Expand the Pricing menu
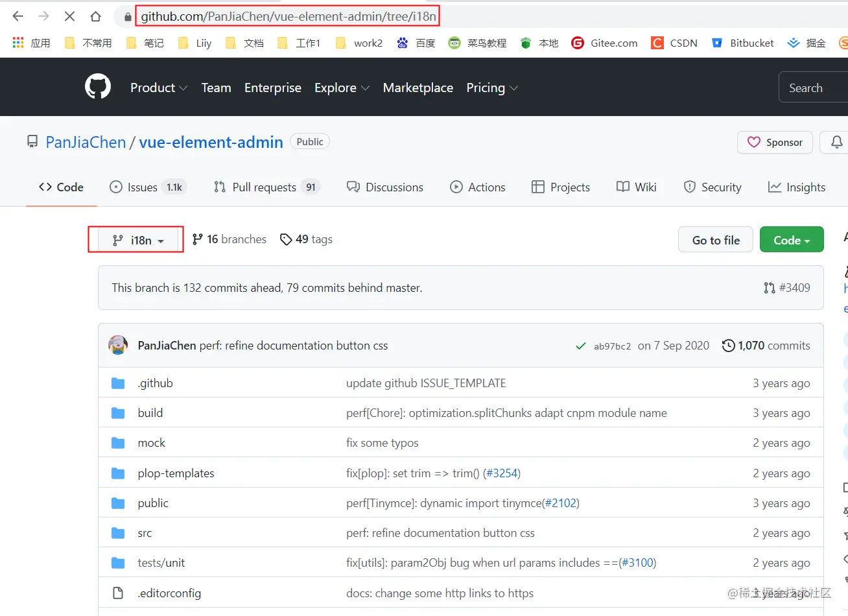This screenshot has width=848, height=616. point(492,88)
